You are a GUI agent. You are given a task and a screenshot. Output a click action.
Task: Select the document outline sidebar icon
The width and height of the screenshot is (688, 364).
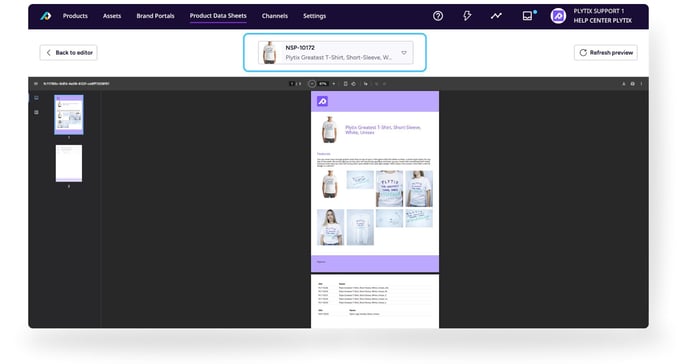pos(36,113)
